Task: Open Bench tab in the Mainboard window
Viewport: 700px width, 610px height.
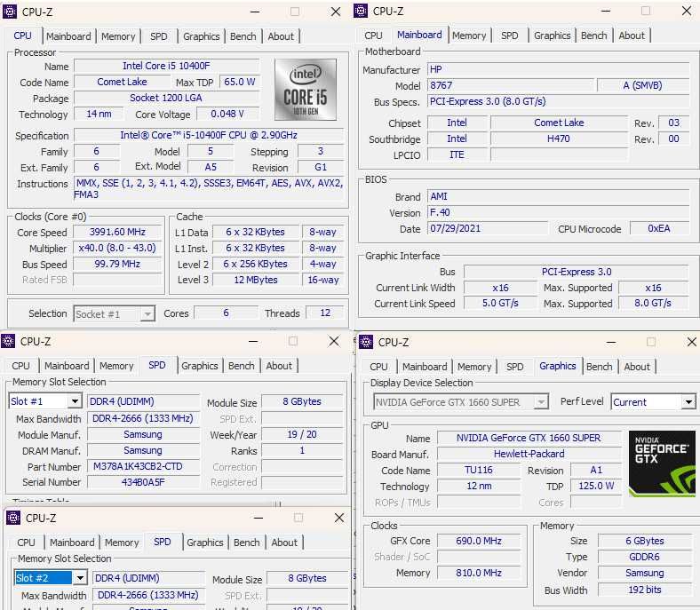Action: (x=594, y=36)
